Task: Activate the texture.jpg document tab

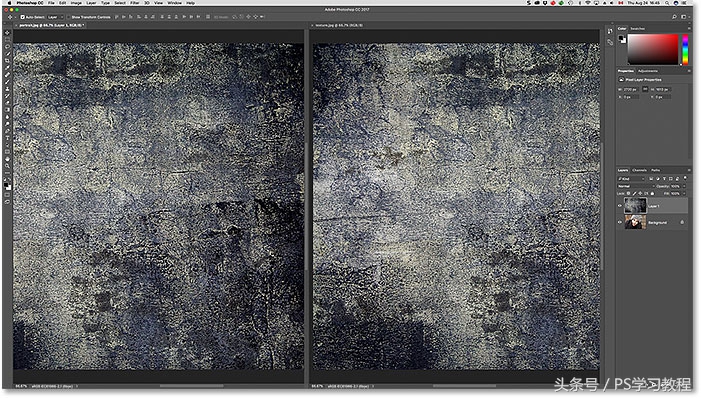Action: point(338,25)
